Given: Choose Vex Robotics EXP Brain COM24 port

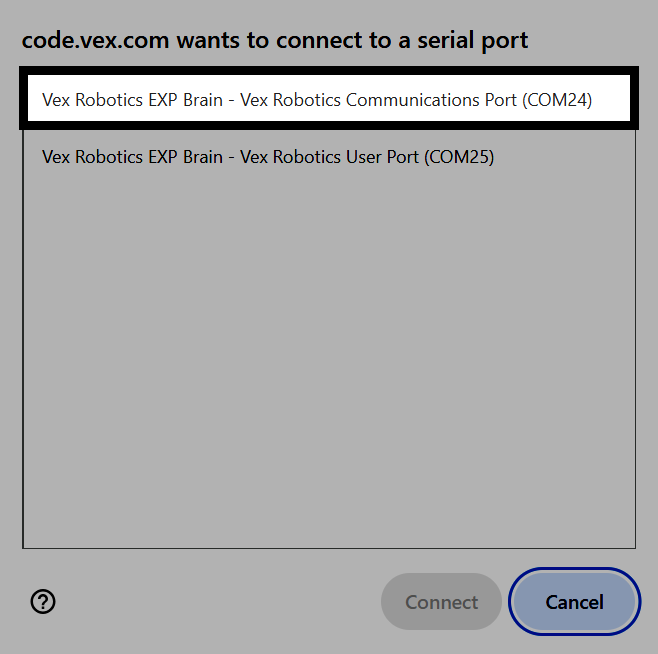Looking at the screenshot, I should click(x=329, y=100).
